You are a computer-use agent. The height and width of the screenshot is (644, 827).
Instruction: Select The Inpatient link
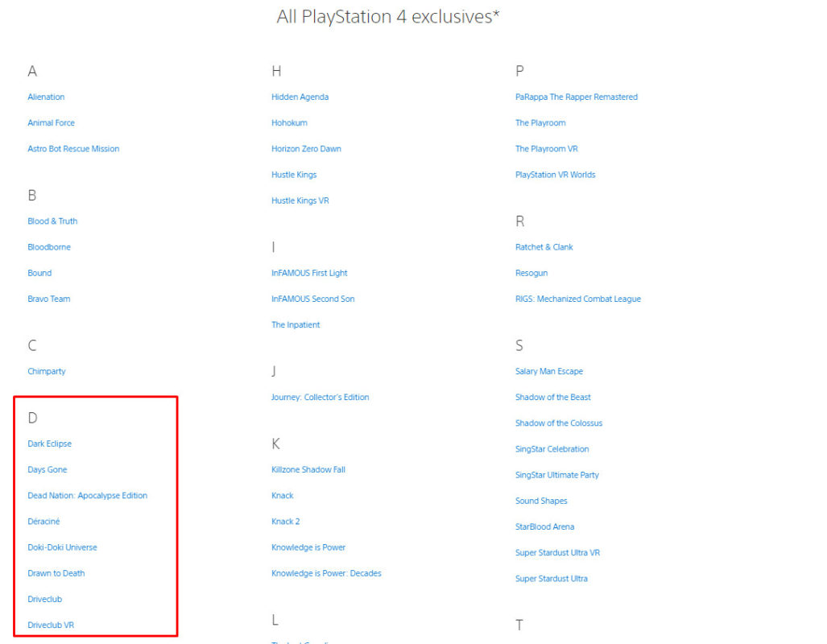(x=296, y=324)
